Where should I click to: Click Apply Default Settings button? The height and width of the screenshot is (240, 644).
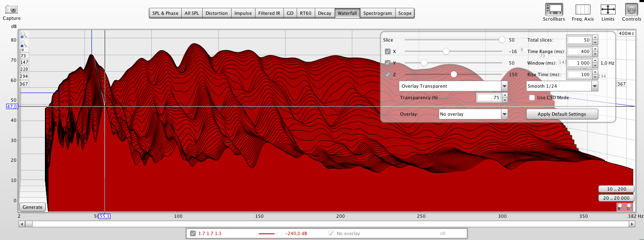click(x=562, y=114)
